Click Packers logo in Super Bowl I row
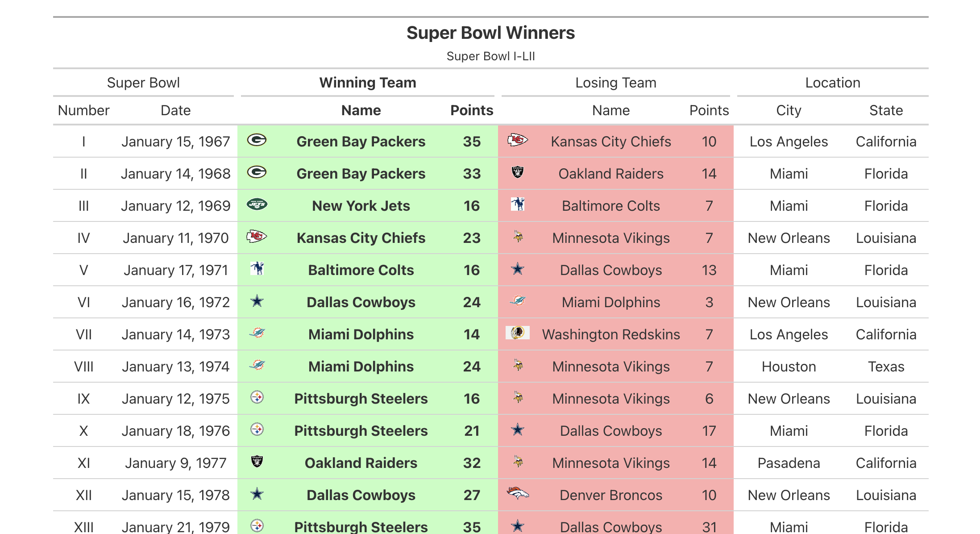This screenshot has width=980, height=534. point(257,141)
